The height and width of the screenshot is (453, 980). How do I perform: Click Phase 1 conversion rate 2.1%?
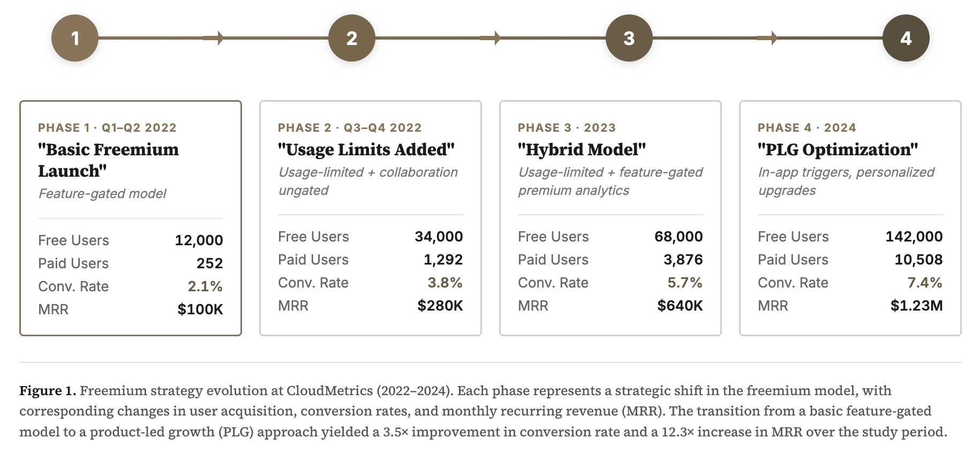(x=205, y=286)
